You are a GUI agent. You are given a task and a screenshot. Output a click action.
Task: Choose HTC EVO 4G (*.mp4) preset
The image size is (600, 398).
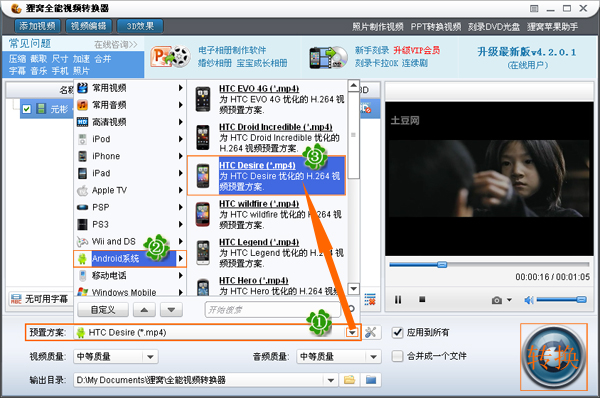pyautogui.click(x=268, y=99)
